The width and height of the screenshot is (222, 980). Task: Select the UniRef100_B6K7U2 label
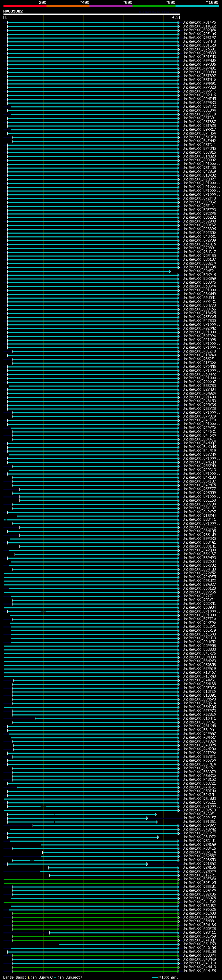click(x=199, y=565)
